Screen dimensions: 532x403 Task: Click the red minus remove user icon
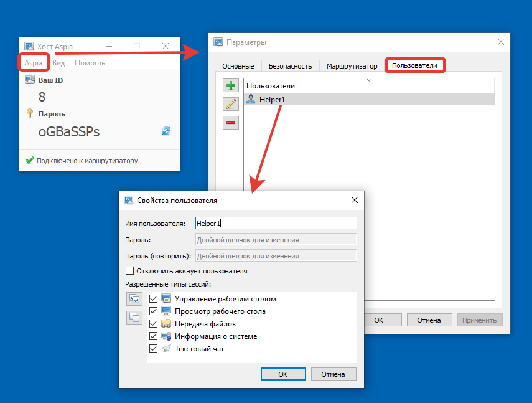(231, 123)
